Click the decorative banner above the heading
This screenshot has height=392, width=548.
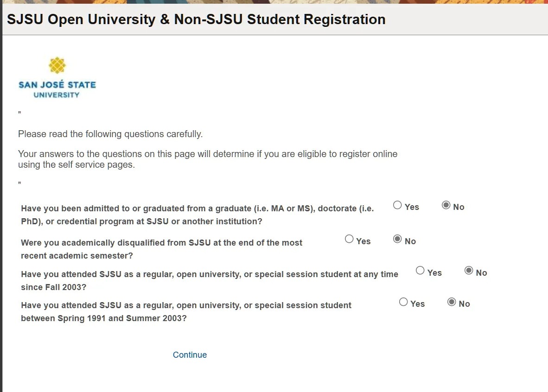pyautogui.click(x=274, y=2)
